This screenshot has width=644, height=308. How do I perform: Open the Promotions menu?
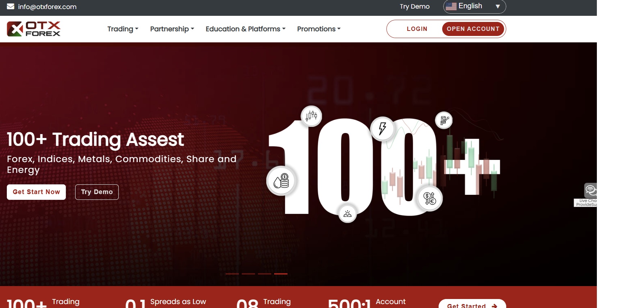[x=318, y=29]
